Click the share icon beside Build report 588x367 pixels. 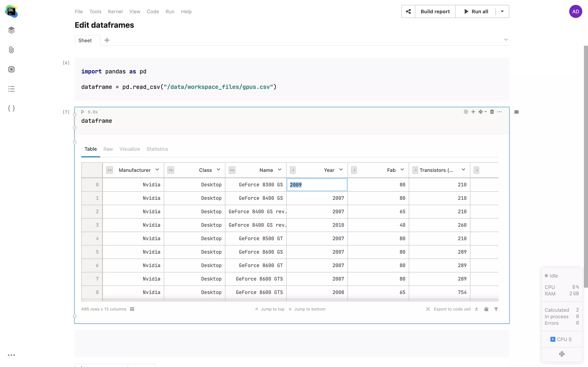tap(408, 11)
